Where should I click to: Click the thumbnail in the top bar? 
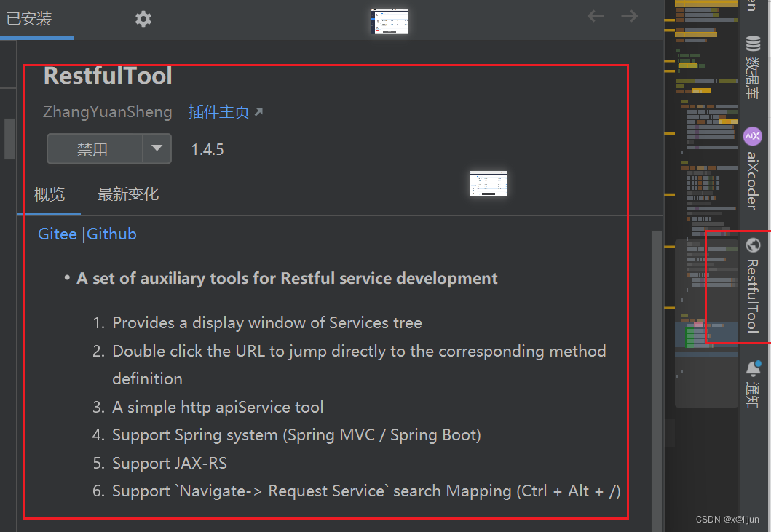389,21
